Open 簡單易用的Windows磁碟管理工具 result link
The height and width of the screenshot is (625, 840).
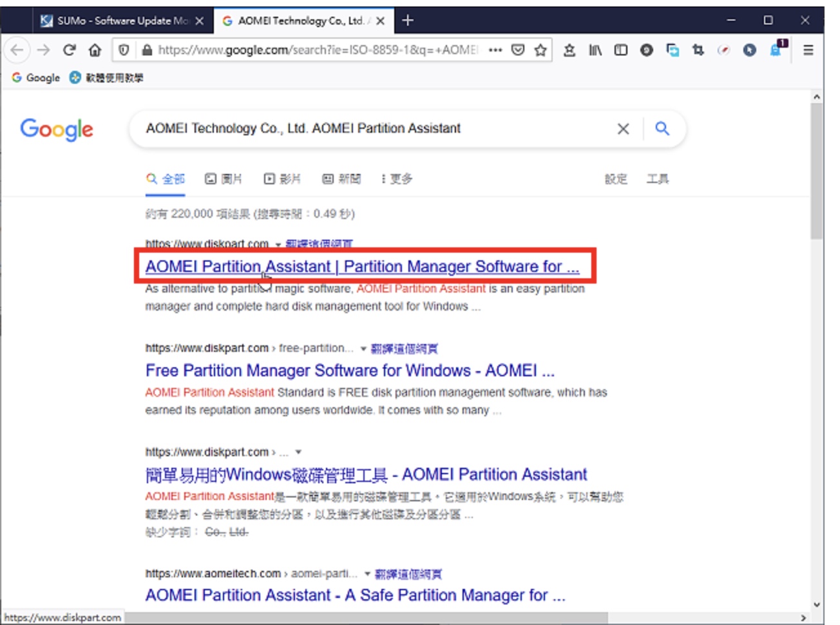(x=366, y=475)
